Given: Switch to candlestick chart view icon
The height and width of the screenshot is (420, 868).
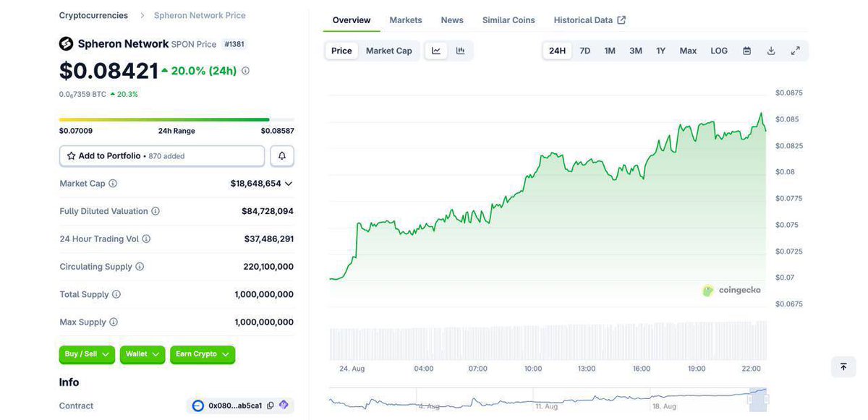Looking at the screenshot, I should pyautogui.click(x=460, y=51).
